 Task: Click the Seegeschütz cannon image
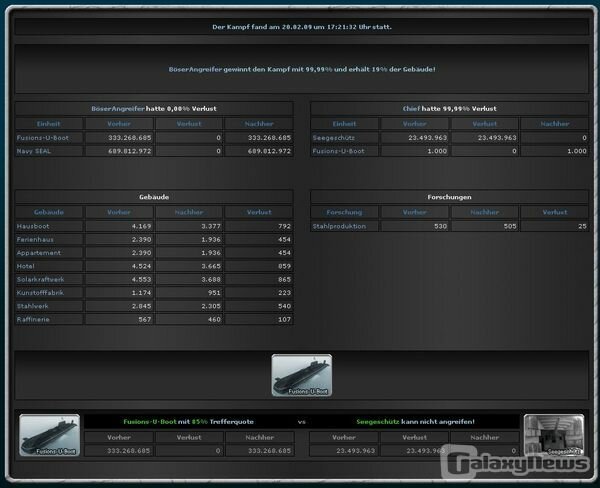(554, 435)
